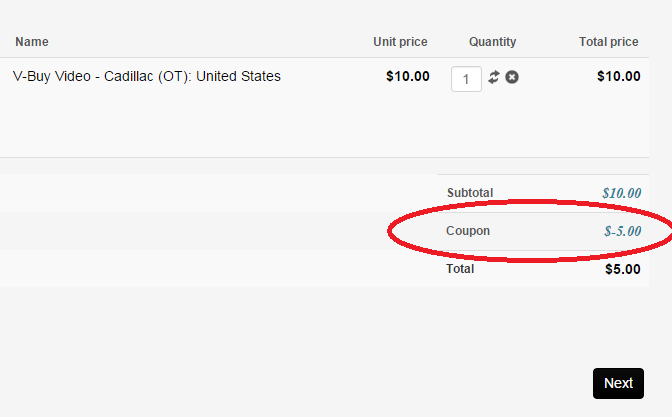Click the $5.00 final total amount

pos(622,269)
